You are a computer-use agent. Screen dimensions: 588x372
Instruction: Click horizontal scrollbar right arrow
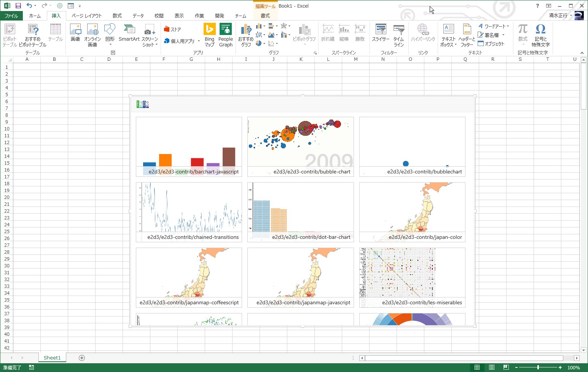click(x=577, y=358)
